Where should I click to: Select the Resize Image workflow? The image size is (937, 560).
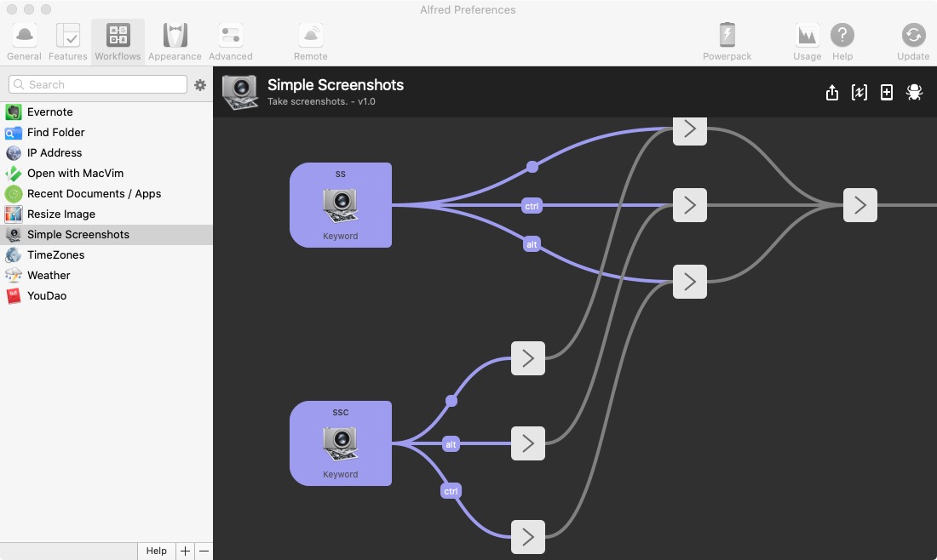pos(106,214)
